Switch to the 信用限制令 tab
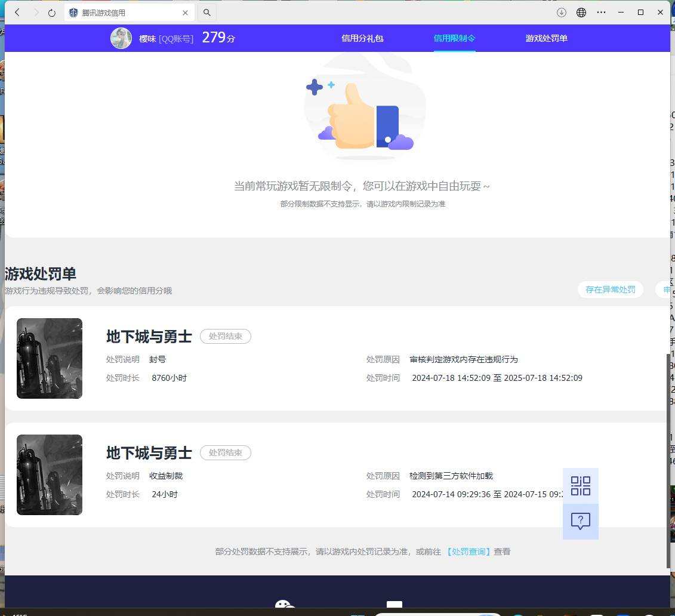Viewport: 675px width, 616px height. coord(454,38)
